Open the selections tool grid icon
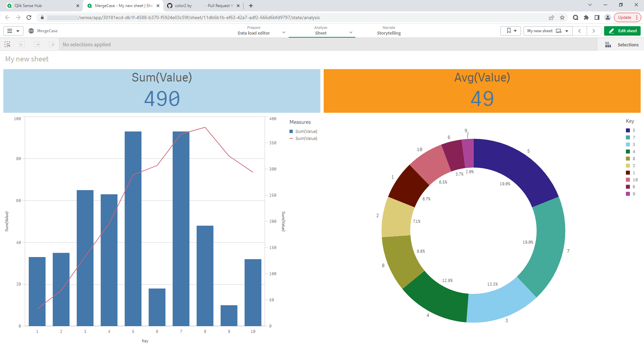This screenshot has width=644, height=349. (x=608, y=45)
